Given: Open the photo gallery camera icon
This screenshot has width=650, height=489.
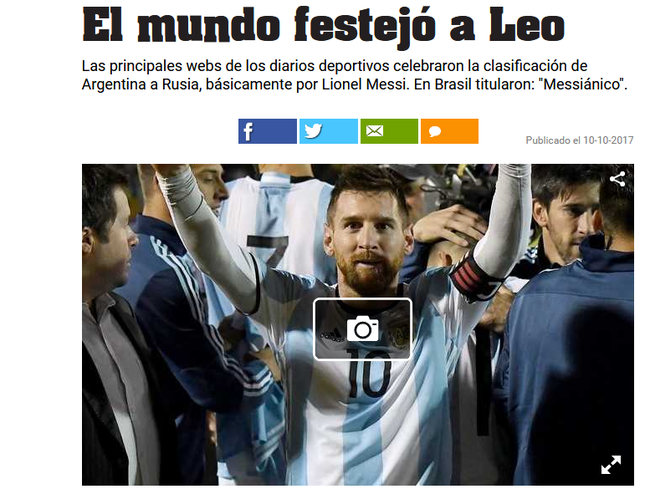Looking at the screenshot, I should coord(362,329).
